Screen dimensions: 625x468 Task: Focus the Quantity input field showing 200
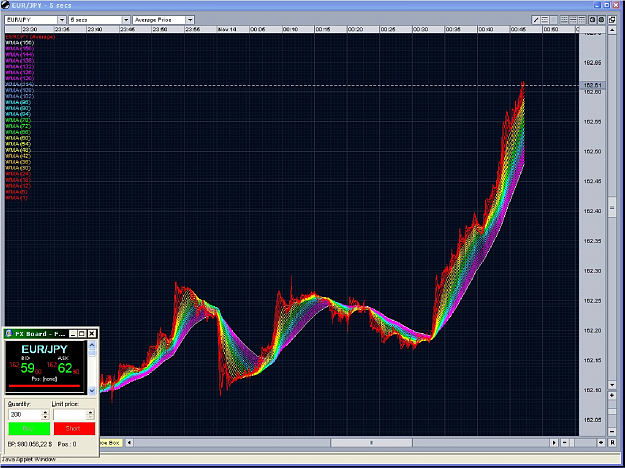pos(25,415)
